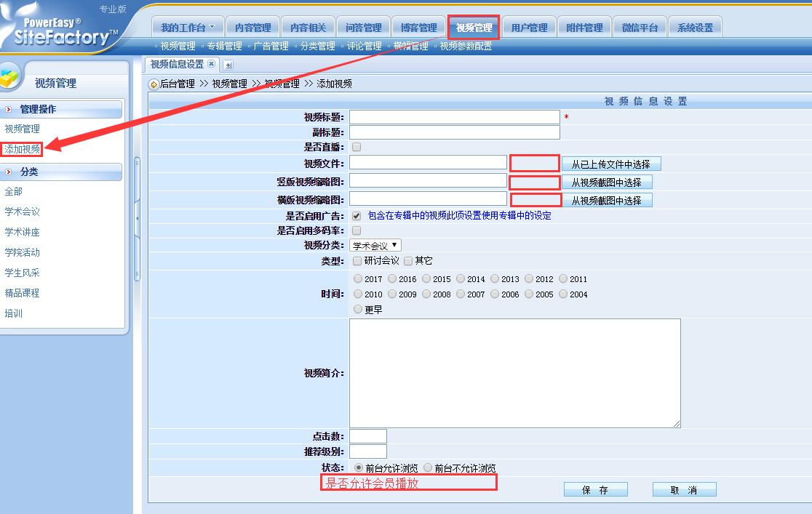Open the 视频分类 dropdown
The height and width of the screenshot is (514, 812).
point(375,246)
